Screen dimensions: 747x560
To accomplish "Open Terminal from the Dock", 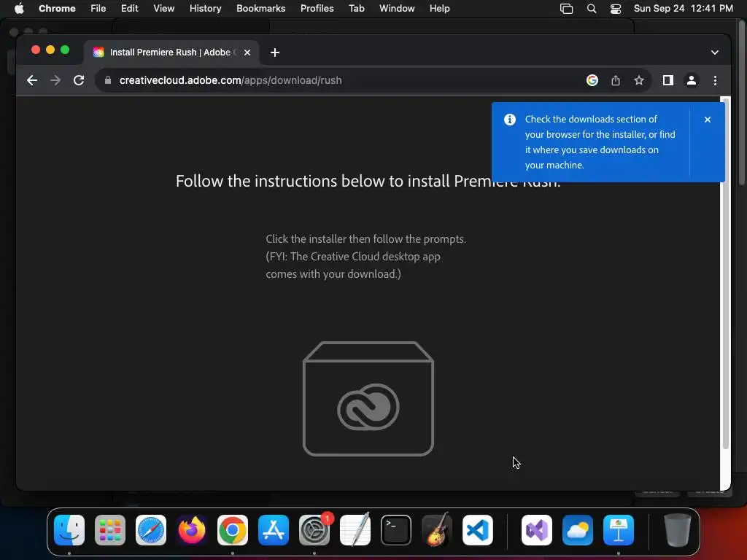I will (x=396, y=530).
